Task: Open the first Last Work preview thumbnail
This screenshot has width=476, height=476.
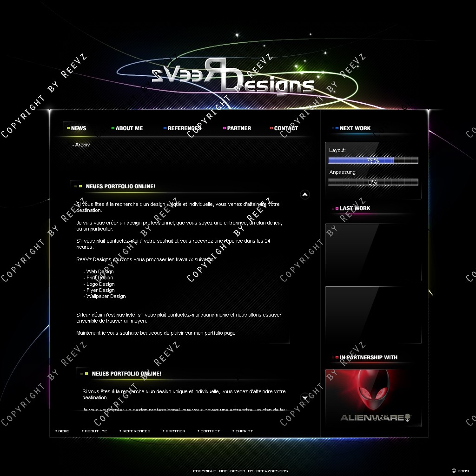Action: (x=373, y=252)
